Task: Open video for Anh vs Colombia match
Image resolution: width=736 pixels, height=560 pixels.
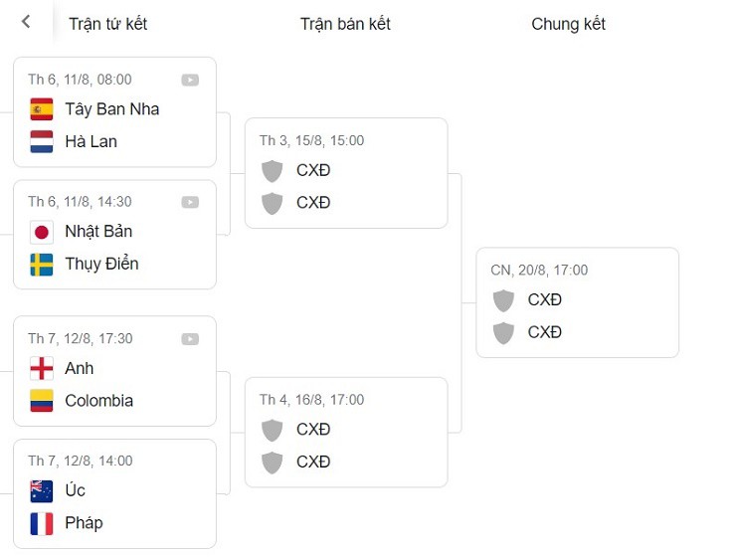Action: pyautogui.click(x=190, y=339)
